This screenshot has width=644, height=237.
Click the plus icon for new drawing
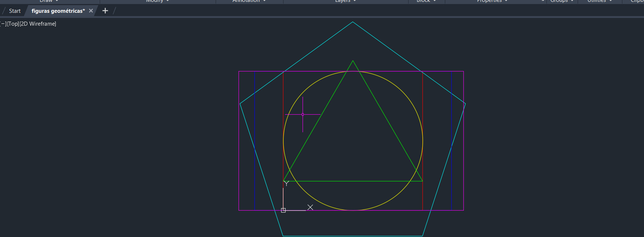click(105, 11)
